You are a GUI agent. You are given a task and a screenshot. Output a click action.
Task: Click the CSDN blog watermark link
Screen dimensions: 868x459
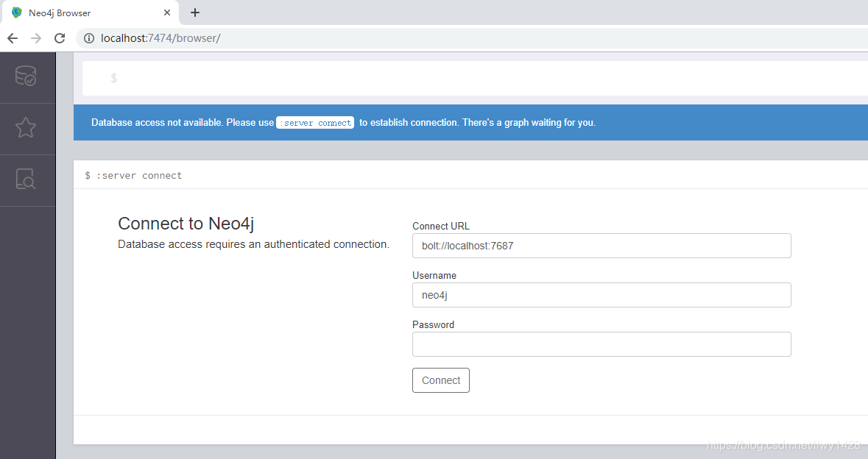tap(783, 446)
